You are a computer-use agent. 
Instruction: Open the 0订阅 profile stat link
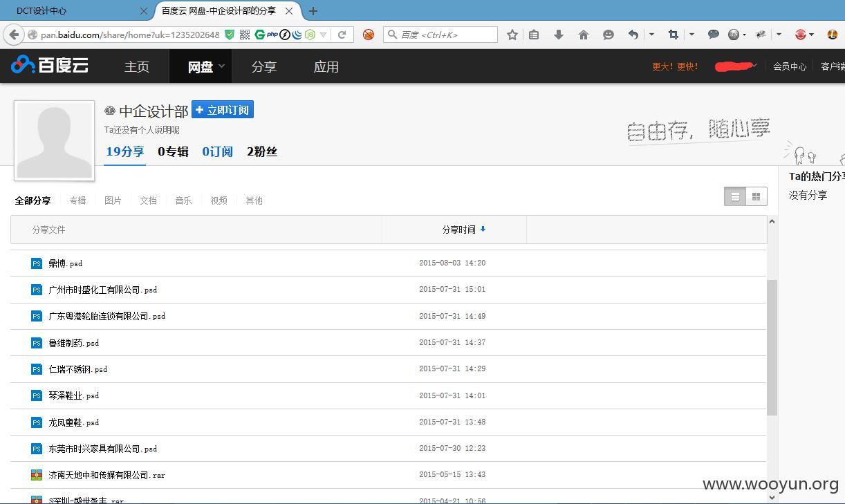[217, 151]
